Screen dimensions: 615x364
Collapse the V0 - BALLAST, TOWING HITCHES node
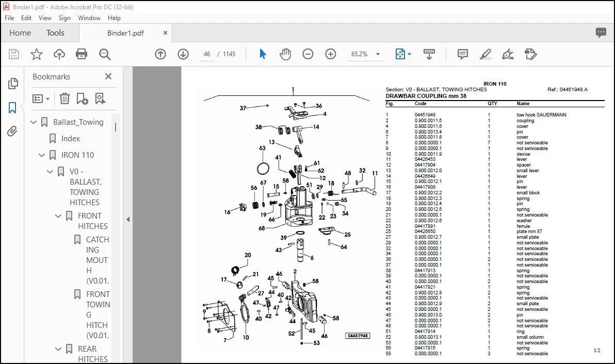pyautogui.click(x=50, y=172)
